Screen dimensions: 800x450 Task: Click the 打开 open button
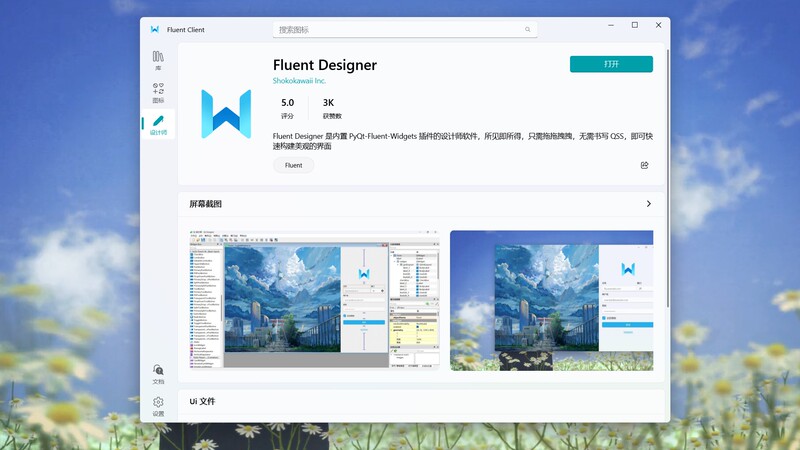[x=611, y=64]
